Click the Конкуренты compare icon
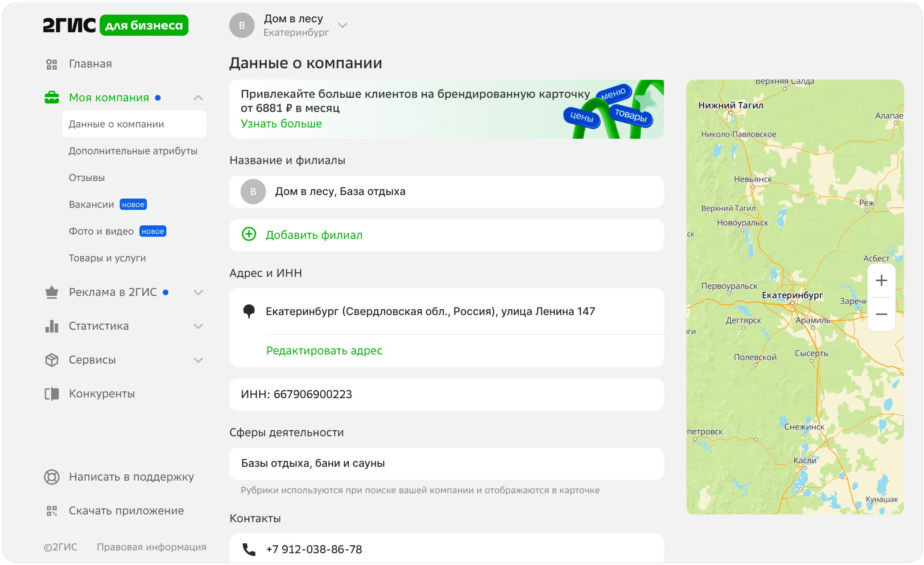This screenshot has height=565, width=924. [52, 394]
